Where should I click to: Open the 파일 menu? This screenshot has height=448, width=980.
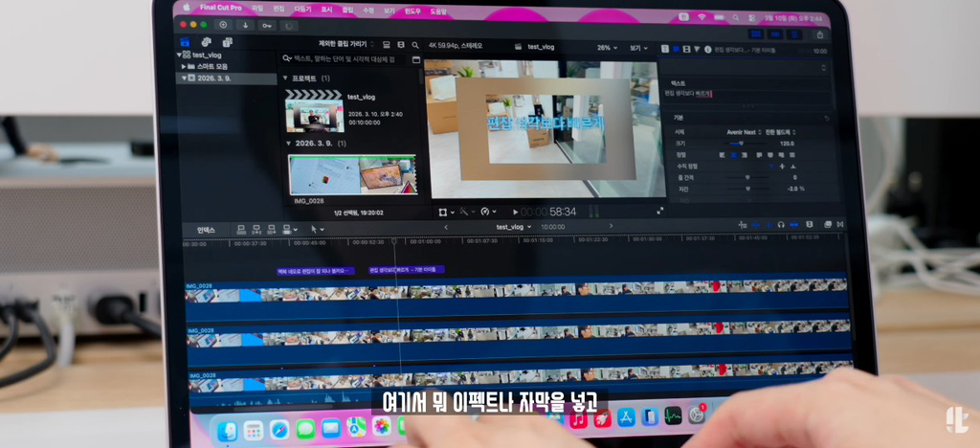click(x=256, y=10)
